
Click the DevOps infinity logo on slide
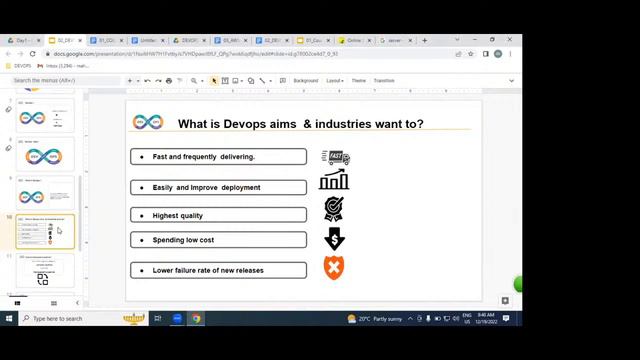coord(148,122)
